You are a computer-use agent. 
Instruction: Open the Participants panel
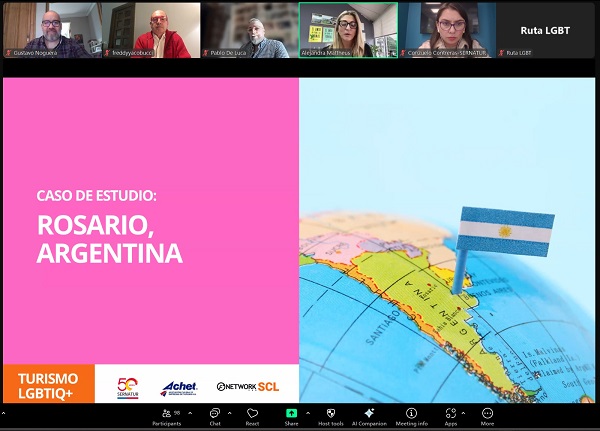point(166,414)
